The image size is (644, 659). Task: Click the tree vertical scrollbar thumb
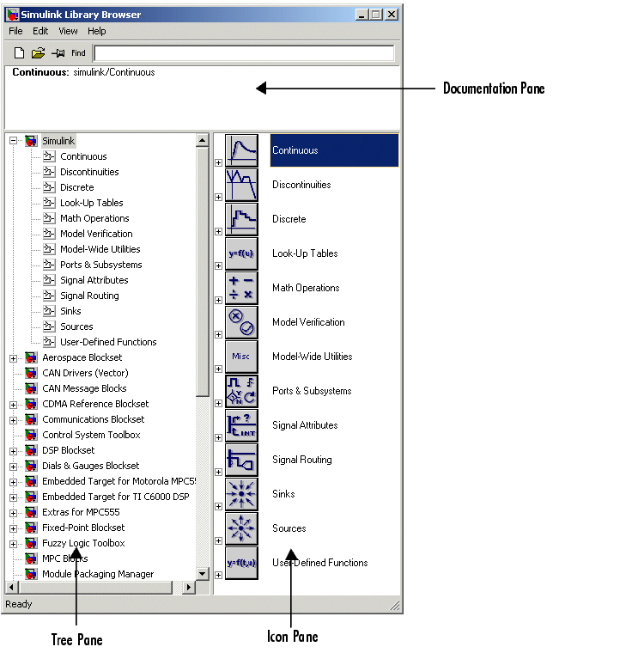click(x=203, y=272)
